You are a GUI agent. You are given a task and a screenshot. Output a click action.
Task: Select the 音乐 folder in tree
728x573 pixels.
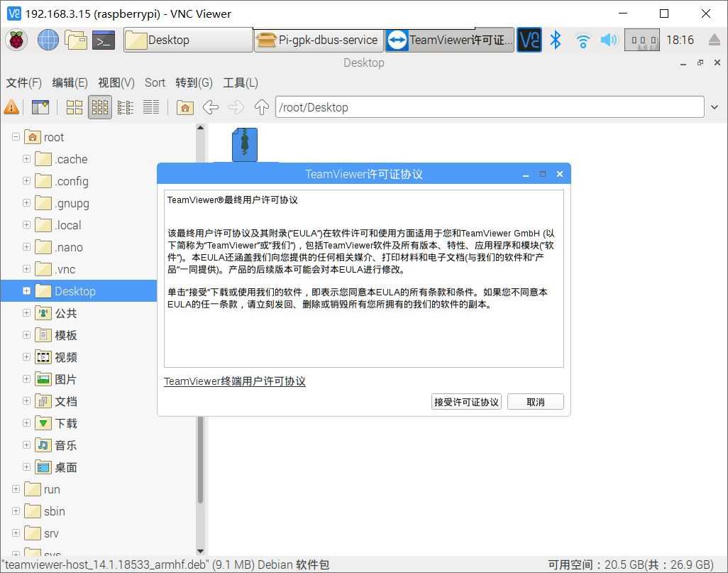(x=56, y=445)
